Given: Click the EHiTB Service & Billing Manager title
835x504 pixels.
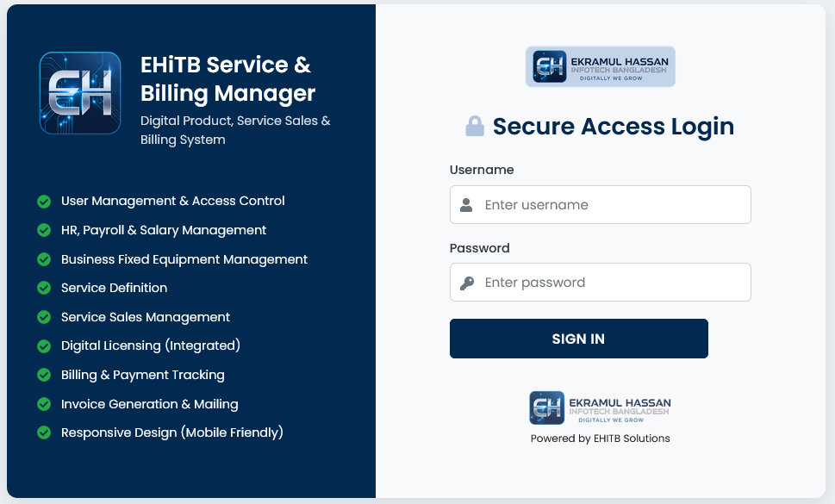Looking at the screenshot, I should pos(227,79).
